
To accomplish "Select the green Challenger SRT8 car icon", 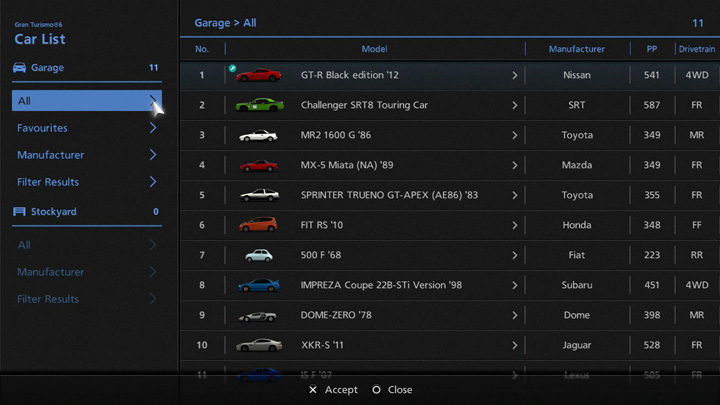I will coord(258,105).
